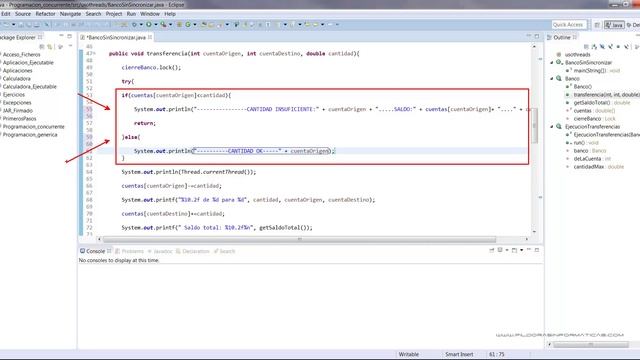Open the Open Console dropdown arrow
This screenshot has height=360, width=640.
(x=521, y=250)
